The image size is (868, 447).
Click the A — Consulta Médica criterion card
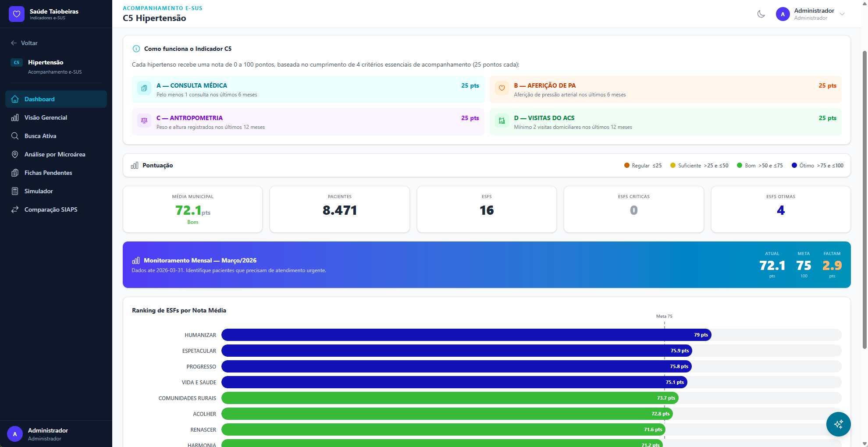point(308,89)
